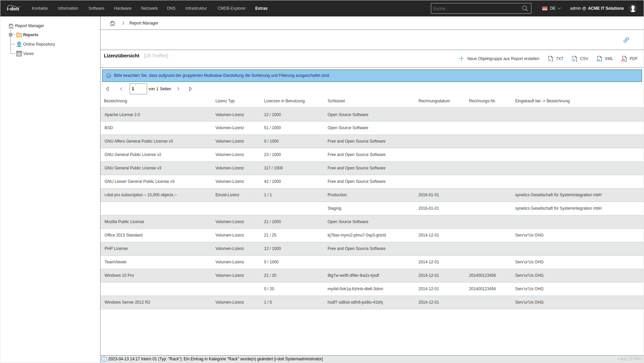Click the German flag icon
The width and height of the screenshot is (644, 363).
point(545,8)
